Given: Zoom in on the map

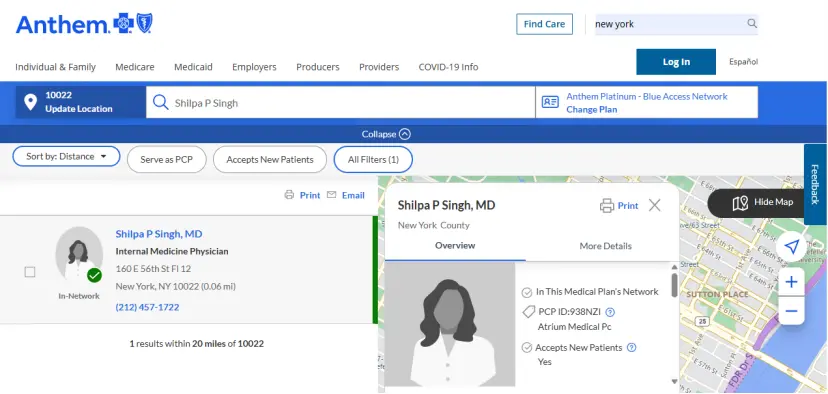Looking at the screenshot, I should (791, 282).
